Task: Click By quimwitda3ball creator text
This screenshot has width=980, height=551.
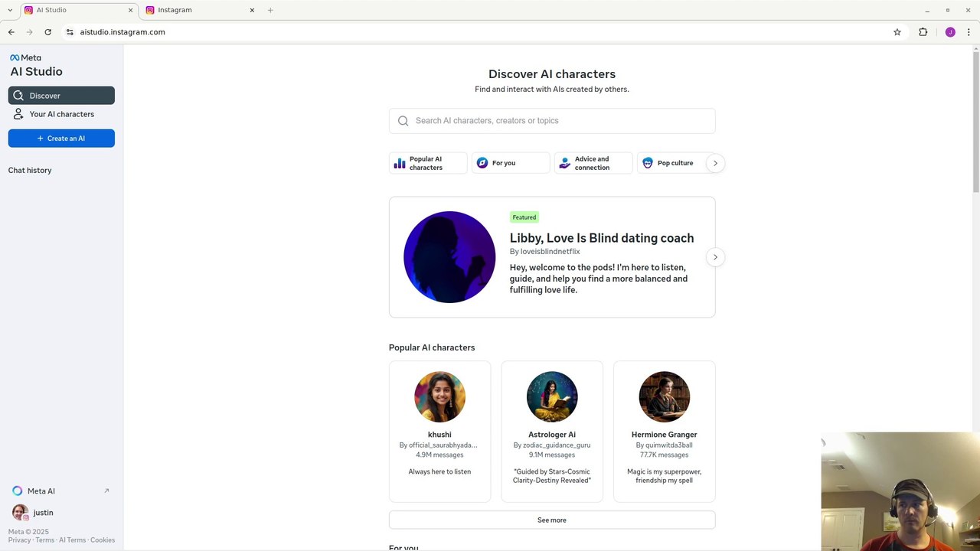Action: click(665, 445)
